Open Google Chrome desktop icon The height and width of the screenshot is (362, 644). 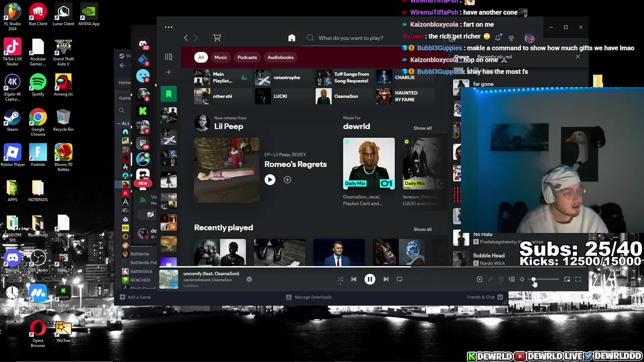coord(38,123)
